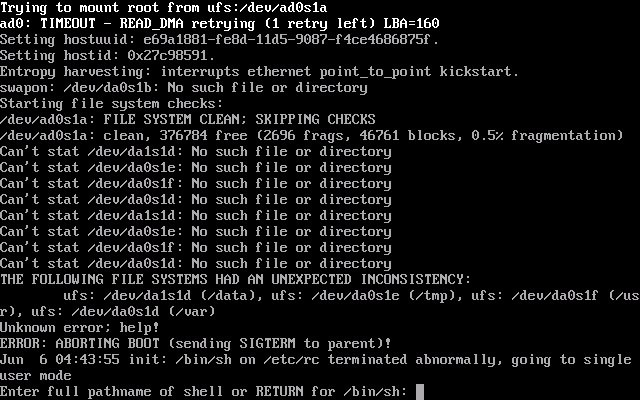Select the 'ad0: TIMEOUT - READ_DMA retrying' line
Screen dimensions: 641x402
pyautogui.click(x=220, y=23)
